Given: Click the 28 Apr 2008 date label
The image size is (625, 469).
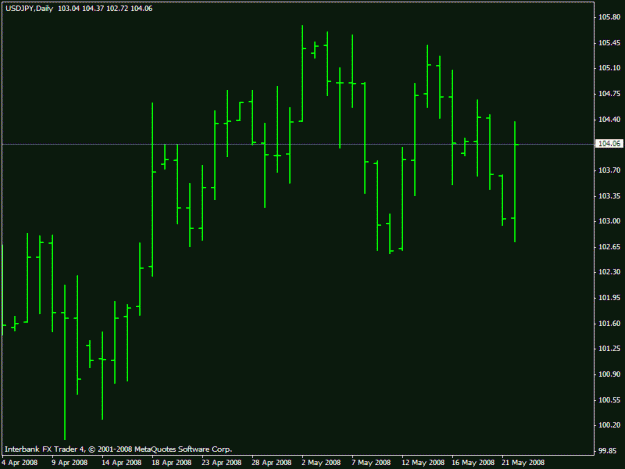Looking at the screenshot, I should (271, 463).
